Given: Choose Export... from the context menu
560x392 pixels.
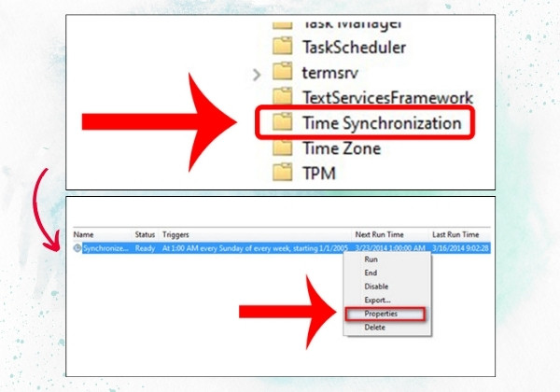Looking at the screenshot, I should pyautogui.click(x=377, y=300).
